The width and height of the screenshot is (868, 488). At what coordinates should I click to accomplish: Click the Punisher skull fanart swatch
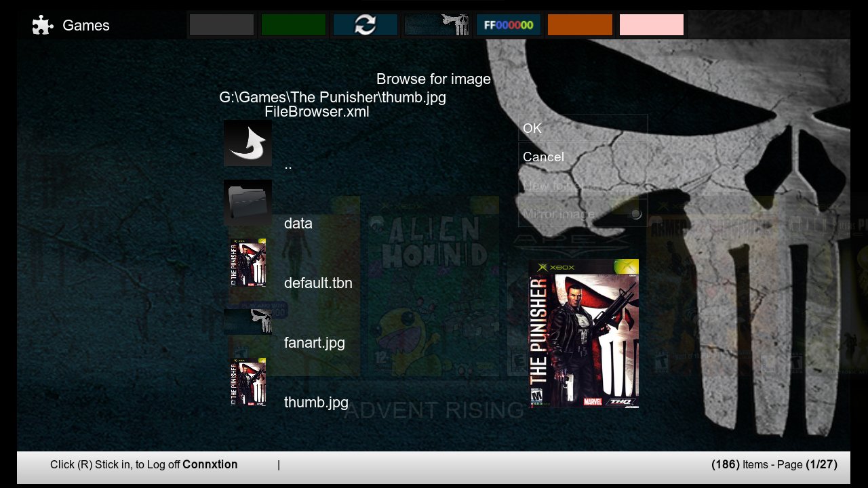[437, 25]
